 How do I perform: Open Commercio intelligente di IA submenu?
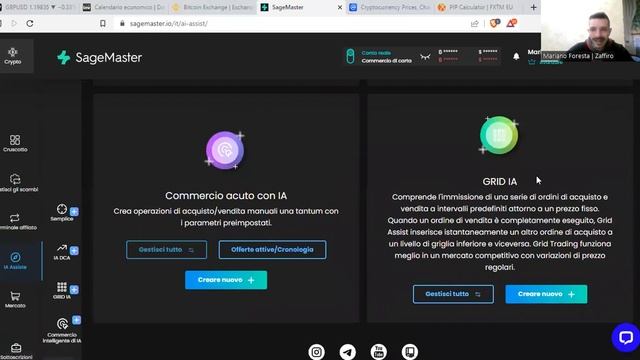pyautogui.click(x=62, y=331)
